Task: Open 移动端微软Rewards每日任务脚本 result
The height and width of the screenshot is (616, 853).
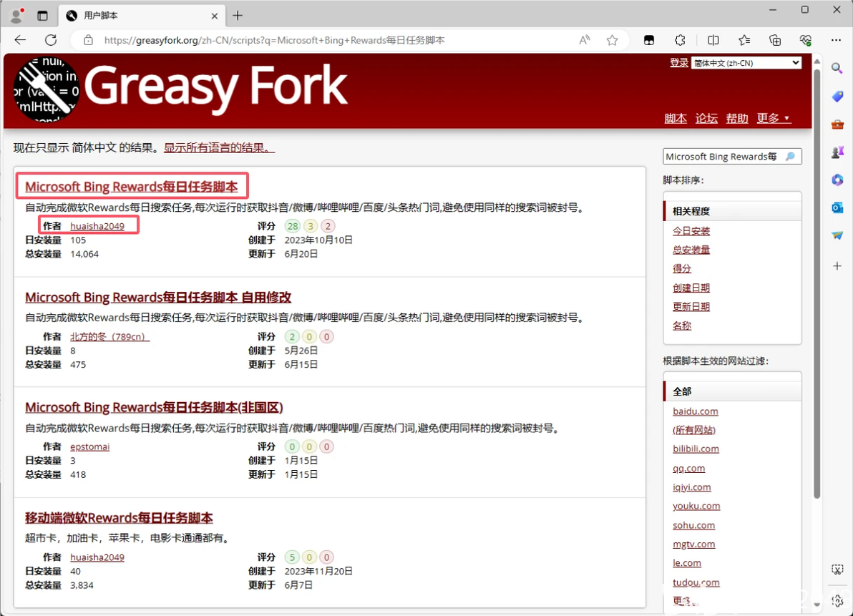Action: [119, 517]
